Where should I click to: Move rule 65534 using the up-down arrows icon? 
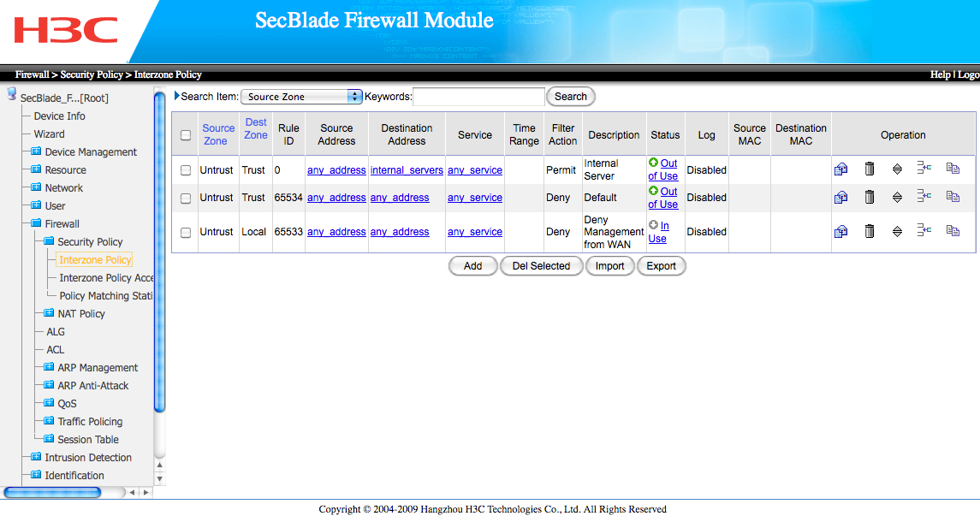[x=897, y=198]
